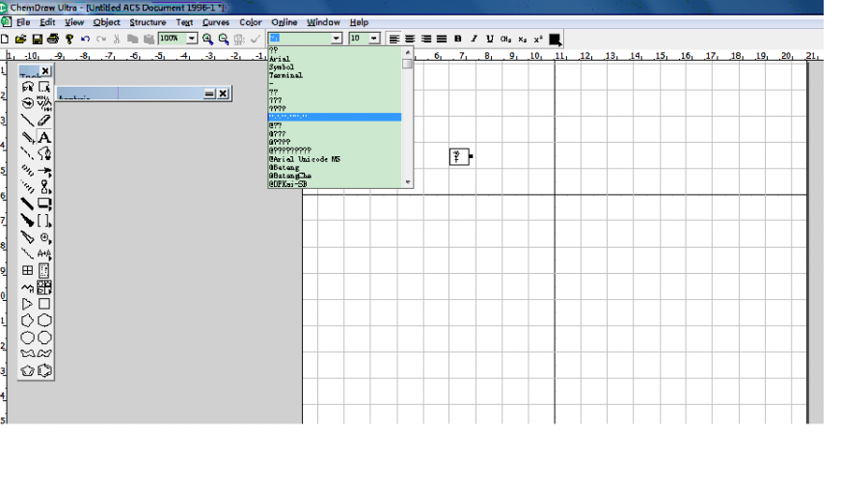The image size is (868, 488).
Task: Create a new document from the toolbar
Action: point(5,39)
